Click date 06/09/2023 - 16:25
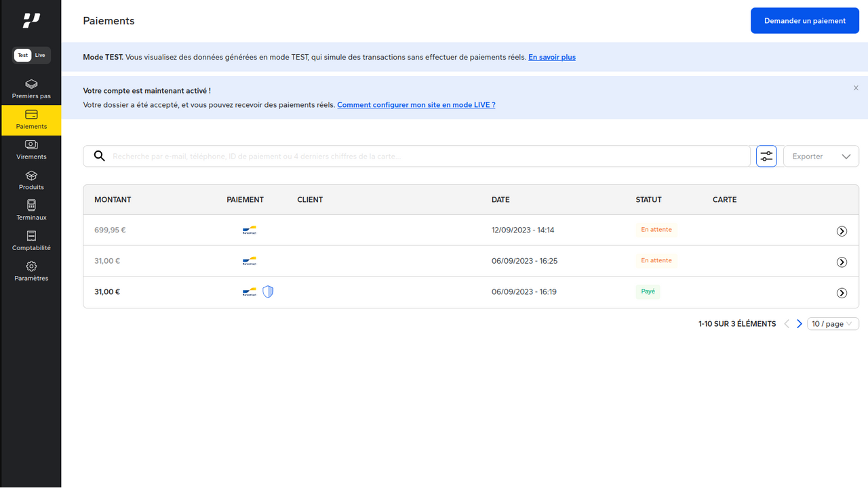 tap(524, 261)
